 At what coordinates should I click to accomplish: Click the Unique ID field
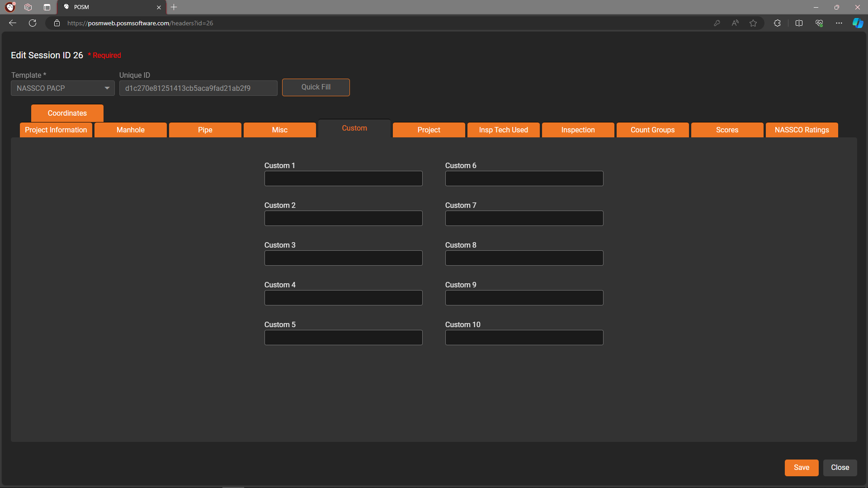tap(198, 88)
